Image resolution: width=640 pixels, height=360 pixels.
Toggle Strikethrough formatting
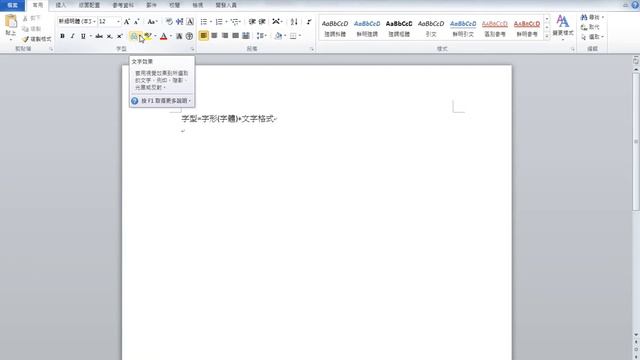pos(99,36)
